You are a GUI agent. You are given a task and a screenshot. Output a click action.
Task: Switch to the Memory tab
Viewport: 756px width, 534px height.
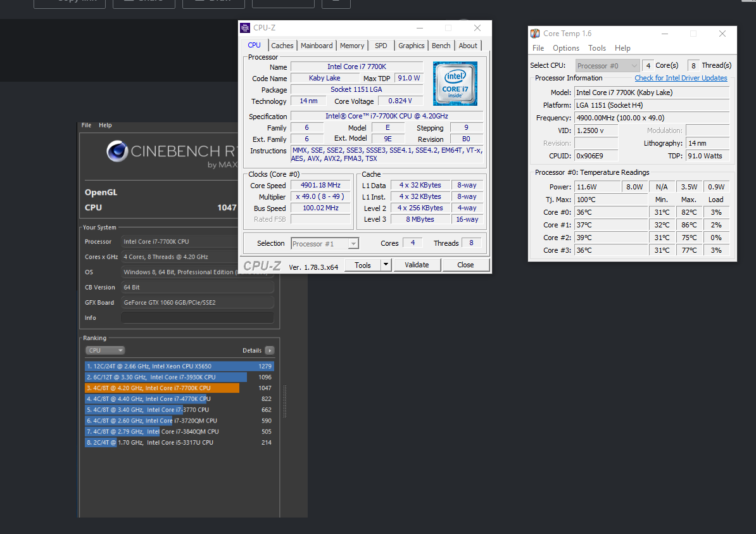coord(352,46)
